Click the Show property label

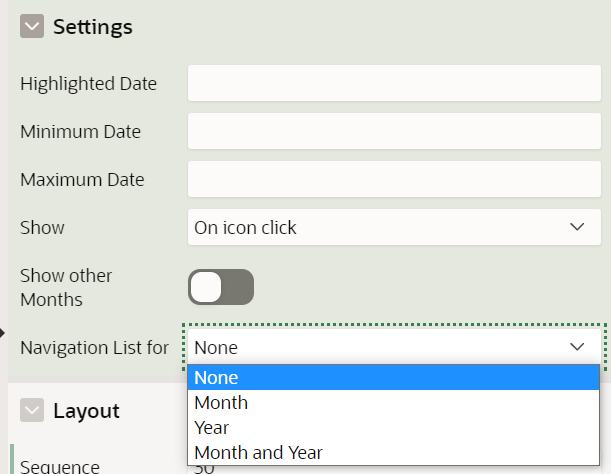coord(42,228)
